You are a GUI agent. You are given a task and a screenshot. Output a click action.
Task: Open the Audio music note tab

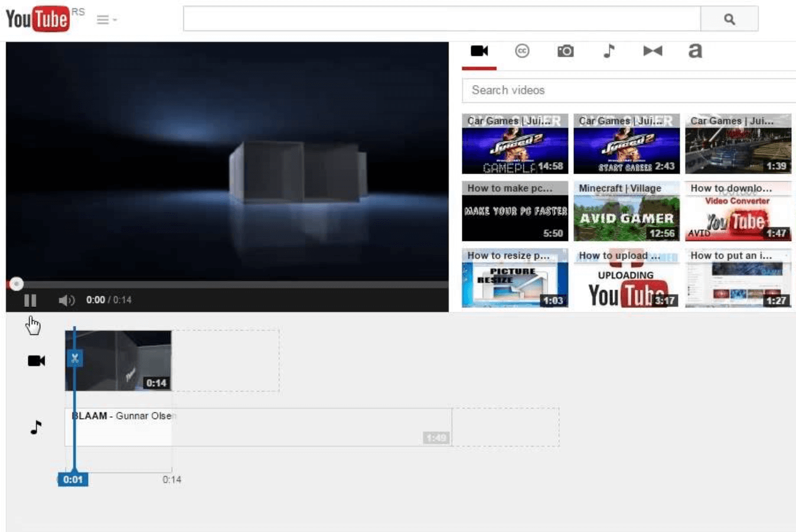click(x=609, y=51)
